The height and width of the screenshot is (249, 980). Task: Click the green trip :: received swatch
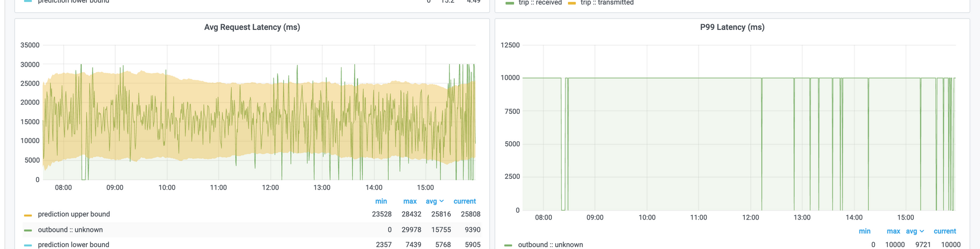510,3
